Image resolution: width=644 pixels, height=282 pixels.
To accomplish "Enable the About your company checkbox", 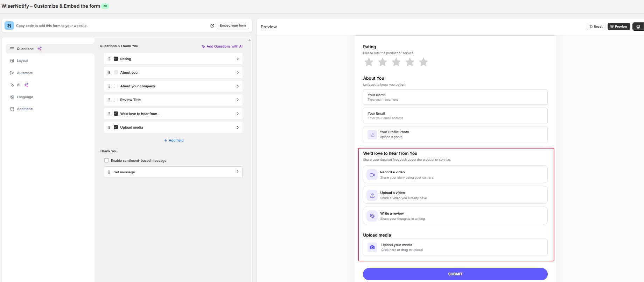I will tap(116, 86).
